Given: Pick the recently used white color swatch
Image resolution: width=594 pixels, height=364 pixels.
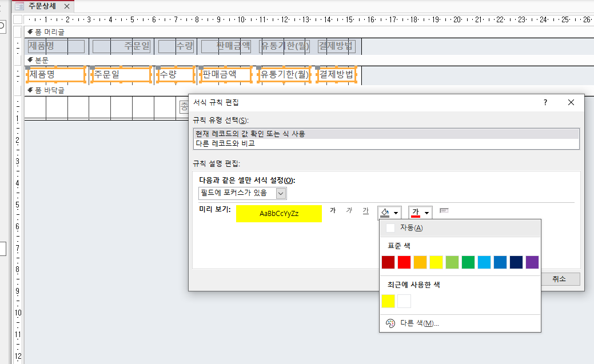Looking at the screenshot, I should click(x=404, y=301).
